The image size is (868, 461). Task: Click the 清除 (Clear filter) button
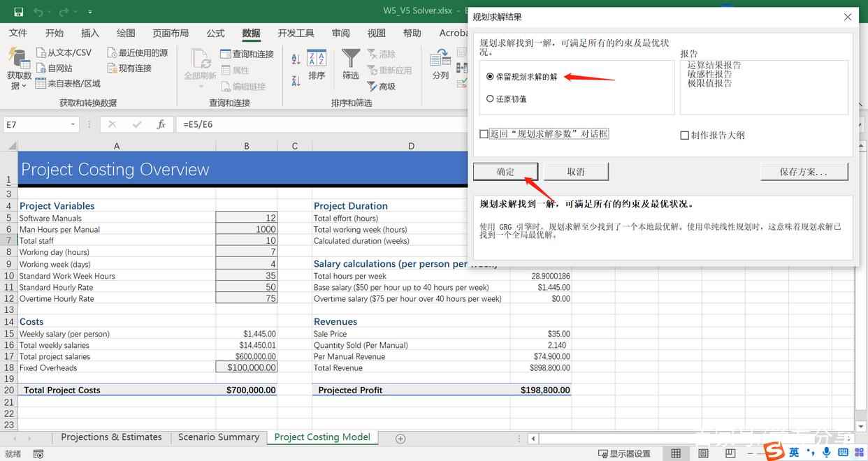click(382, 54)
